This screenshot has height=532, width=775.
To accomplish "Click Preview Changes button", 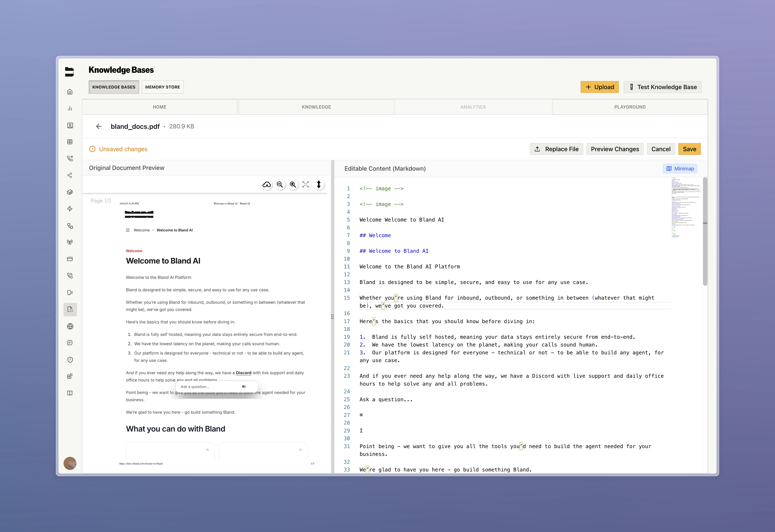I will pyautogui.click(x=615, y=149).
